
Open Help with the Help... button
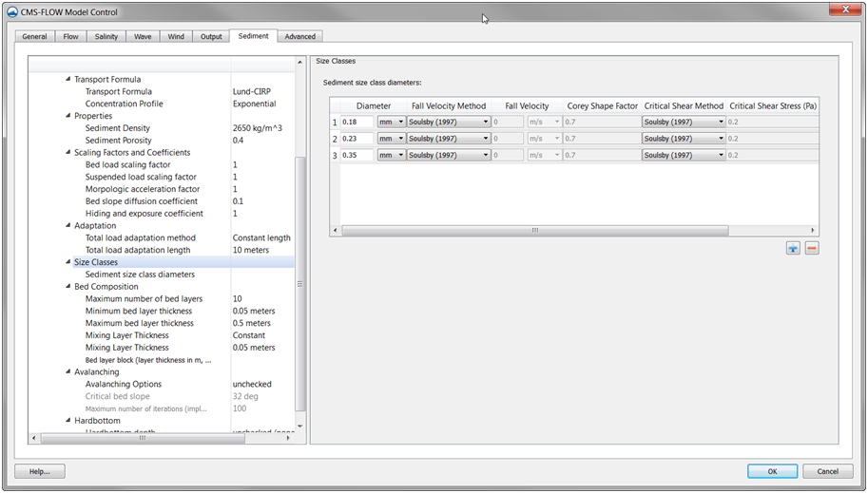coord(40,471)
